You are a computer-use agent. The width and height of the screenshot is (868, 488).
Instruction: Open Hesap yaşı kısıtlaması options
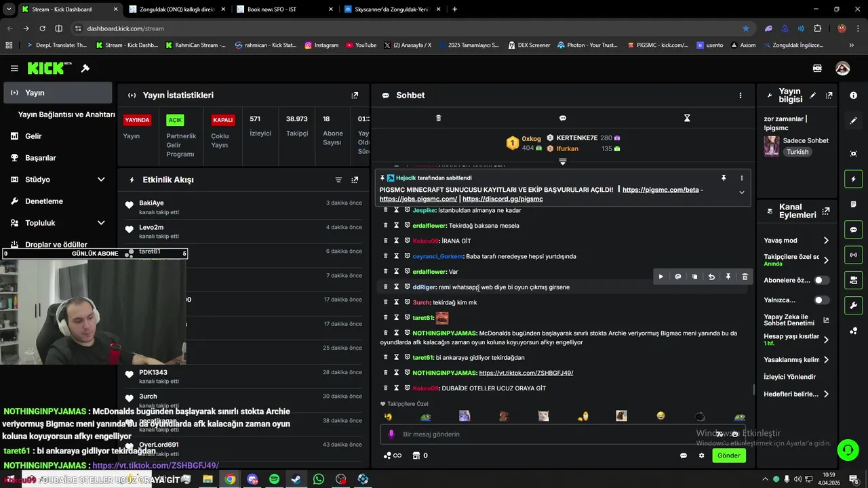pyautogui.click(x=796, y=340)
